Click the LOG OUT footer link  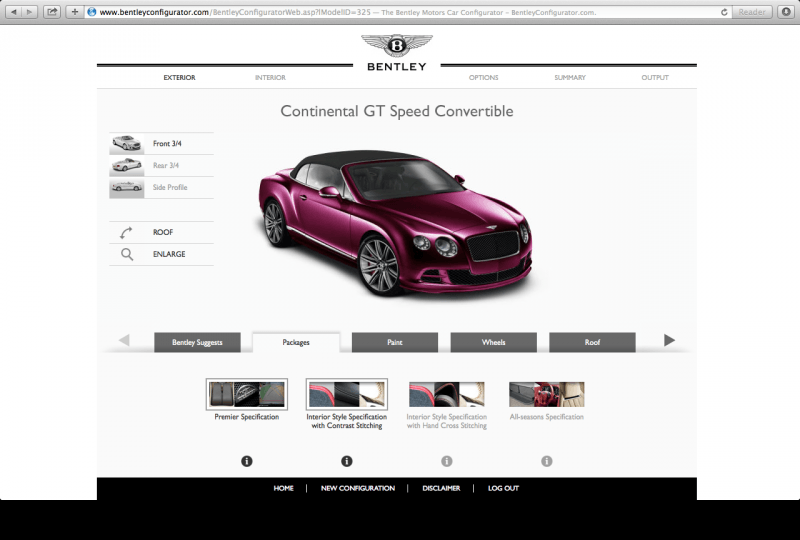[504, 488]
